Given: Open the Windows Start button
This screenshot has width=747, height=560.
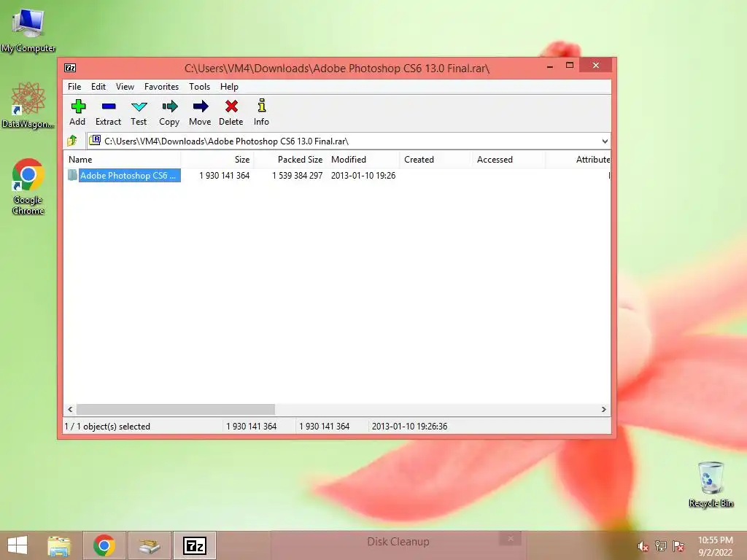Looking at the screenshot, I should pyautogui.click(x=18, y=545).
